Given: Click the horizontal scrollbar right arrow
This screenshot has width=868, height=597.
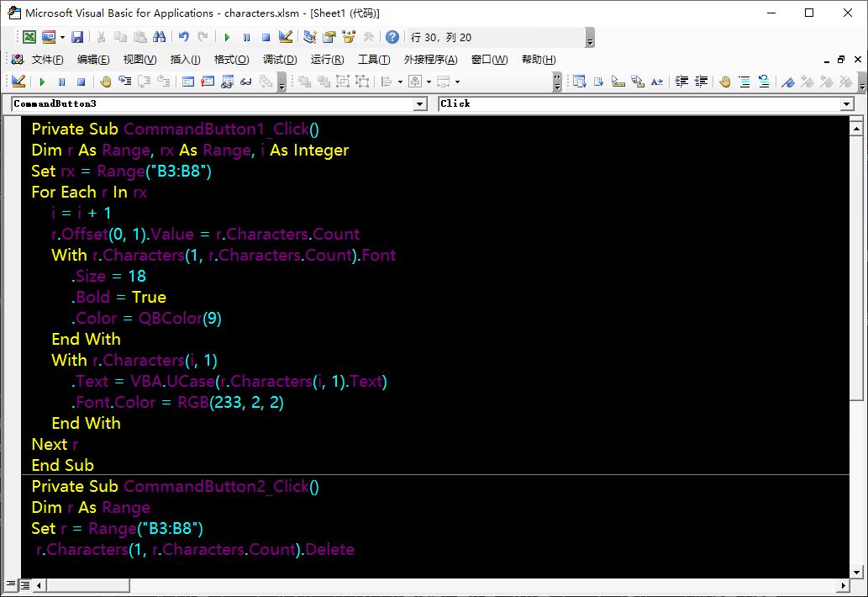Looking at the screenshot, I should [x=843, y=585].
